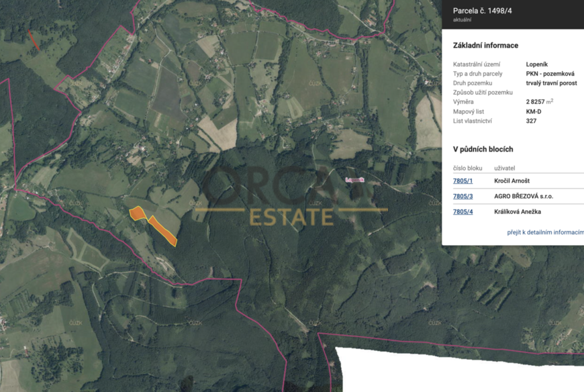Click ownership sheet number 327
This screenshot has width=584, height=392.
tap(531, 121)
